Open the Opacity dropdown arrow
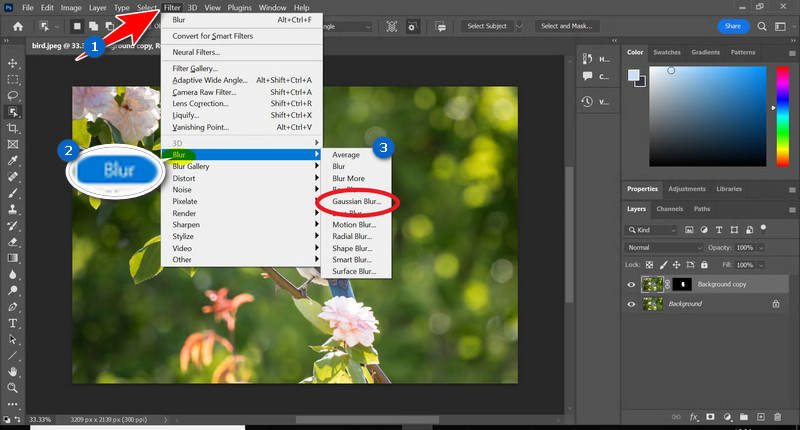Image resolution: width=800 pixels, height=430 pixels. click(761, 247)
